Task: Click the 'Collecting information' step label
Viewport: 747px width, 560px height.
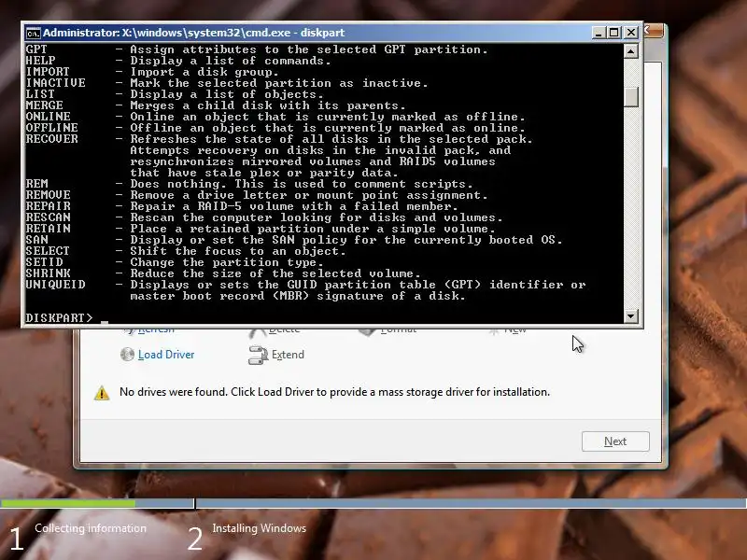Action: (91, 528)
